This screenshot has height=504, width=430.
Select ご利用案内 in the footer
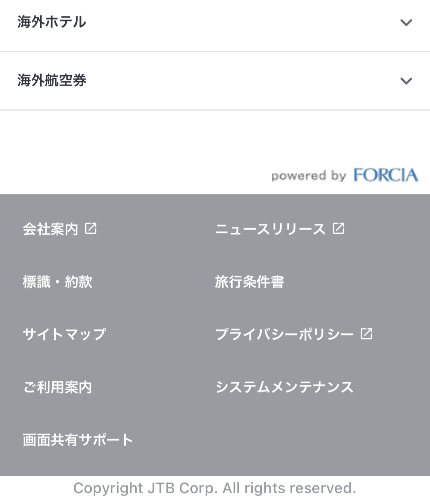[58, 387]
